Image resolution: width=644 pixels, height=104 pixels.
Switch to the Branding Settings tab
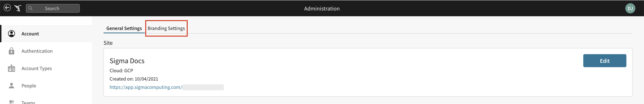[x=166, y=28]
